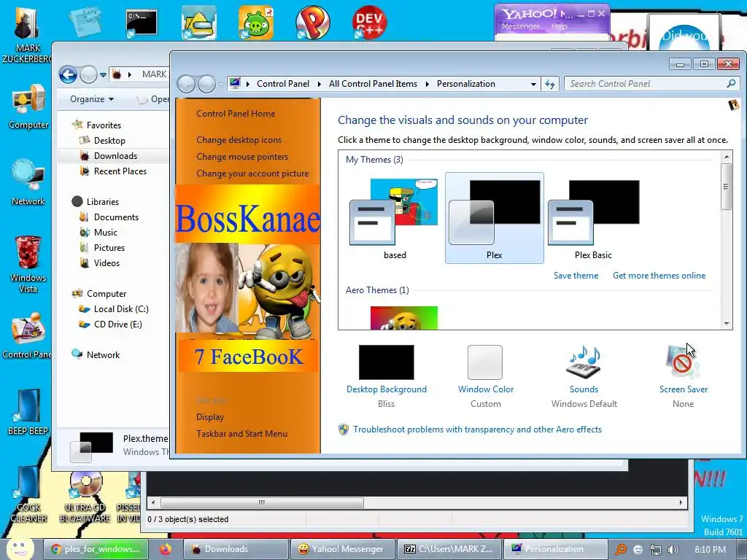747x560 pixels.
Task: Launch the red P ball desktop shortcut
Action: click(x=312, y=23)
